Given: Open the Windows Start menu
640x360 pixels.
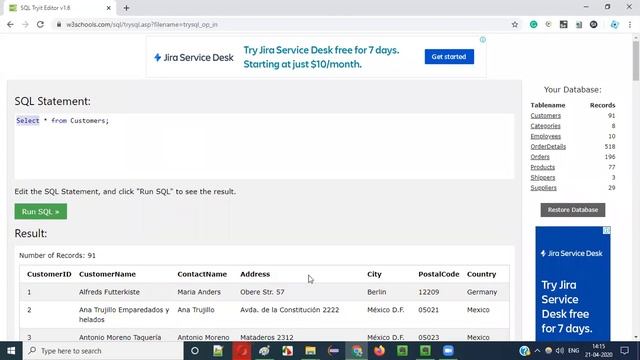Looking at the screenshot, I should click(x=11, y=351).
